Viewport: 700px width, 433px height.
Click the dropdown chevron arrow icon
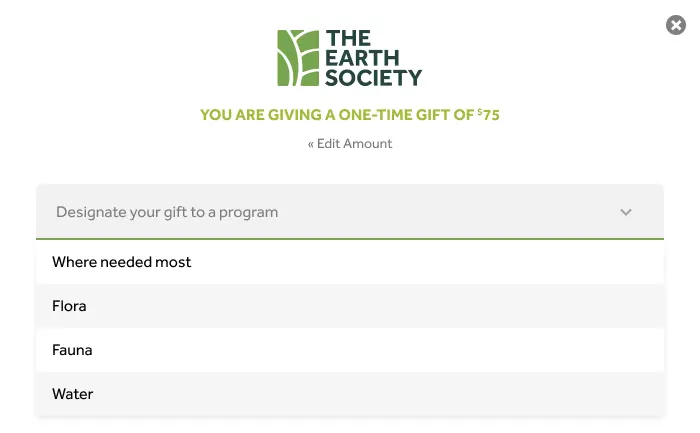coord(626,212)
